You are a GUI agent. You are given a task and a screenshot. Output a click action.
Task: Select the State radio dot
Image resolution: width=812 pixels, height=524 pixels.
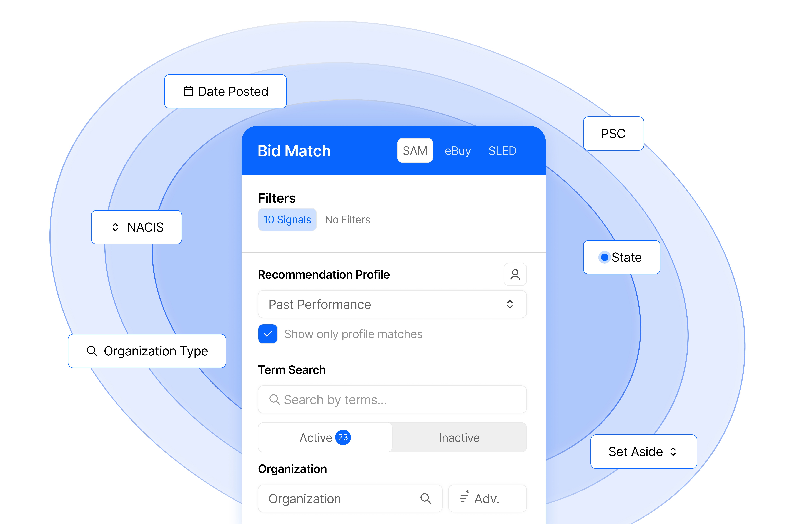coord(604,257)
